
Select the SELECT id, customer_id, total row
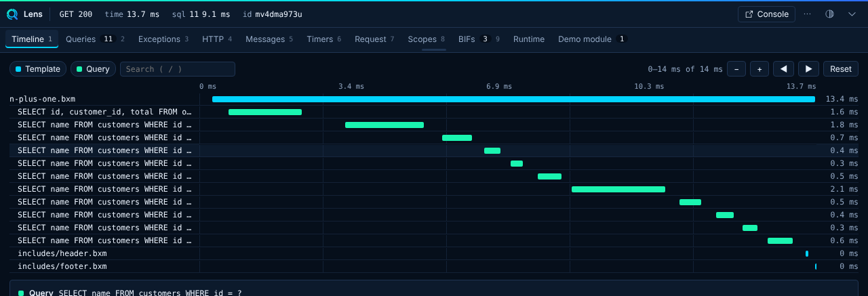tap(434, 112)
